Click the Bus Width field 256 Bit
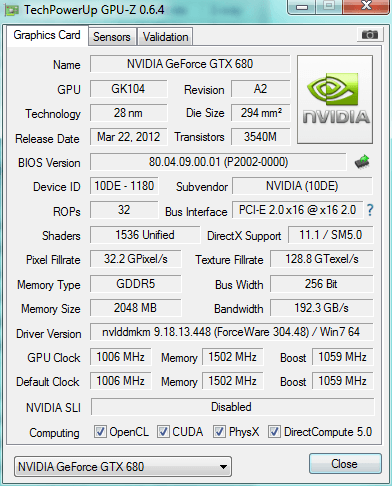The image size is (392, 486). click(x=322, y=284)
